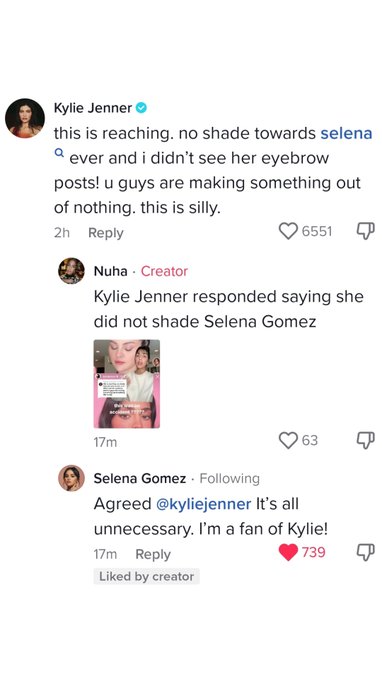Open Nuha's profile avatar
The image size is (382, 680).
(x=71, y=271)
